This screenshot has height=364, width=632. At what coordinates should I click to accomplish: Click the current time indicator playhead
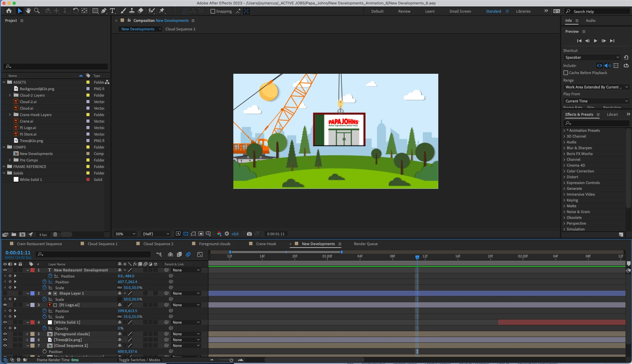point(417,257)
